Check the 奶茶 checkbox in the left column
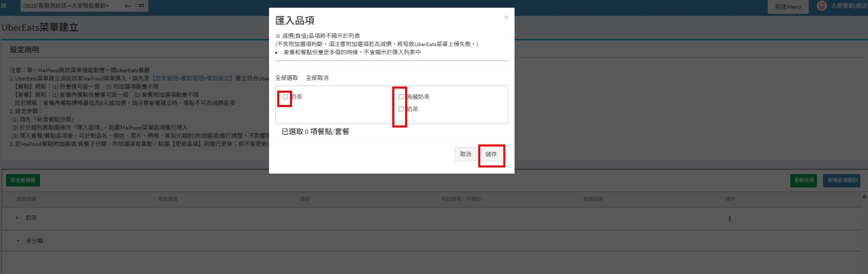The height and width of the screenshot is (274, 868). click(285, 97)
